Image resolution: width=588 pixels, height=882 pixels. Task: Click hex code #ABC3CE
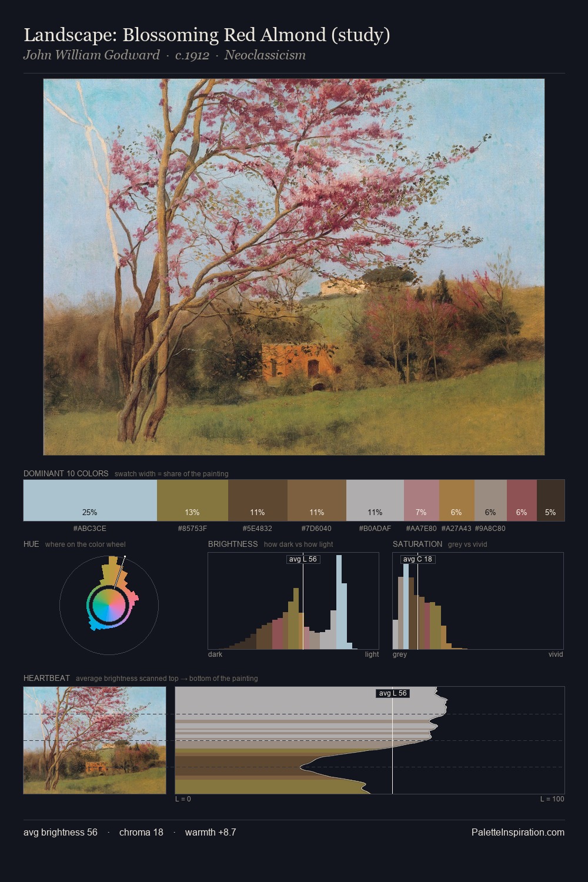(90, 529)
